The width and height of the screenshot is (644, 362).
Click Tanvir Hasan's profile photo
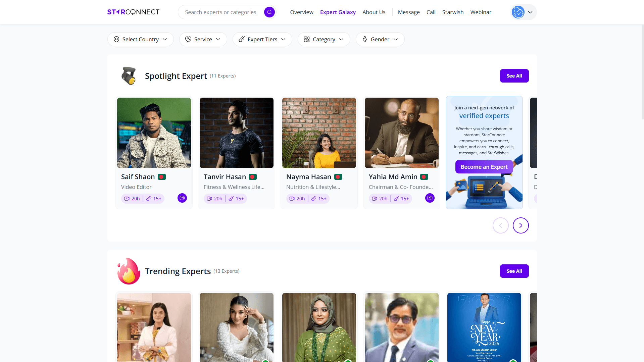(237, 133)
